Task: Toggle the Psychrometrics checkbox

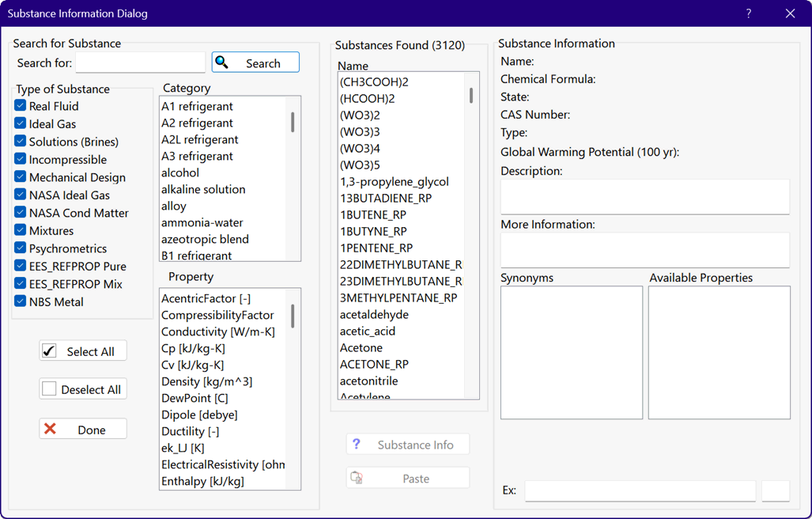Action: tap(21, 248)
